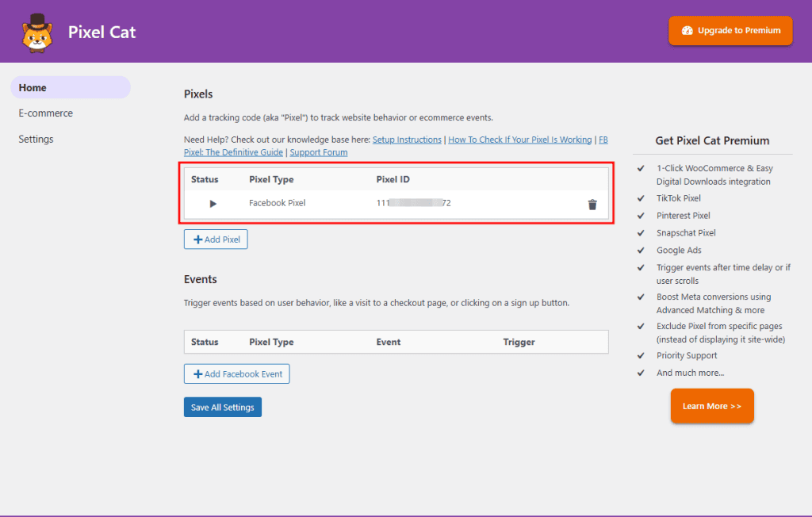Click the TikTok Pixel premium feature

679,198
